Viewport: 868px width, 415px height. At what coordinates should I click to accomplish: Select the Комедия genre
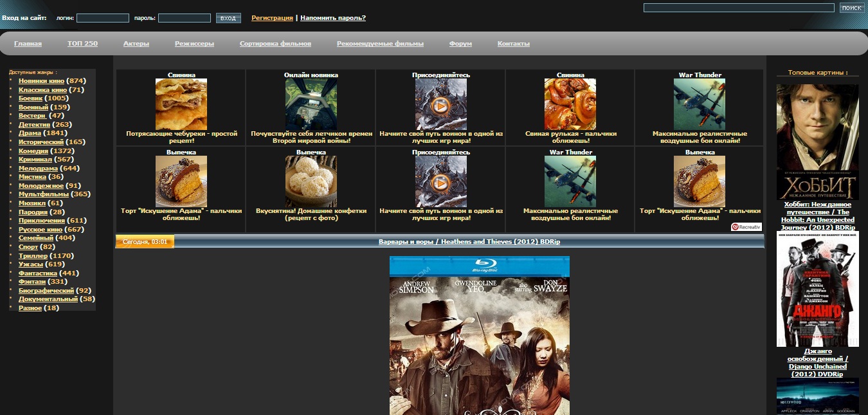tap(33, 151)
